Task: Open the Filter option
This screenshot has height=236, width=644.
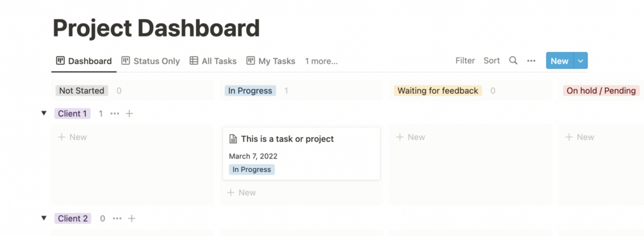Action: pyautogui.click(x=465, y=61)
